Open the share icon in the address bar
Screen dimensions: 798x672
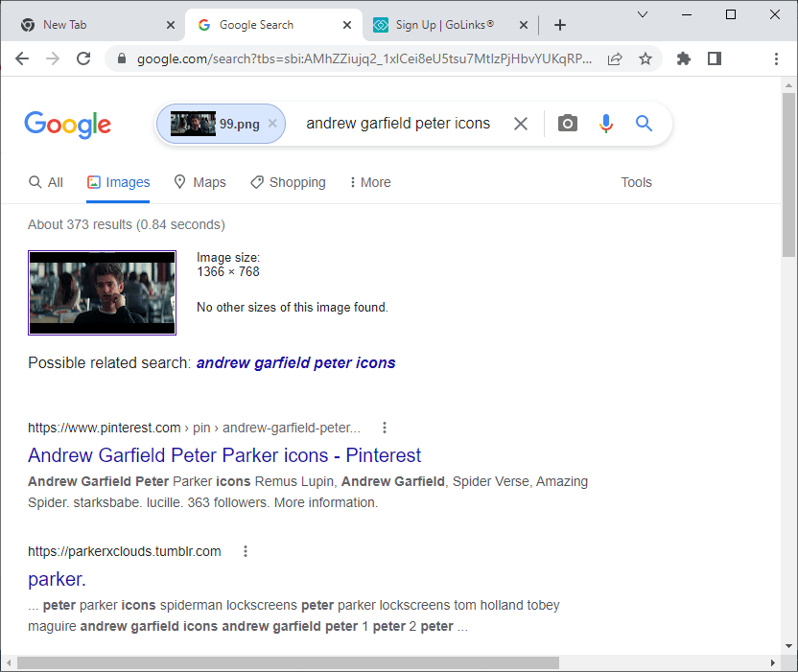pyautogui.click(x=615, y=58)
